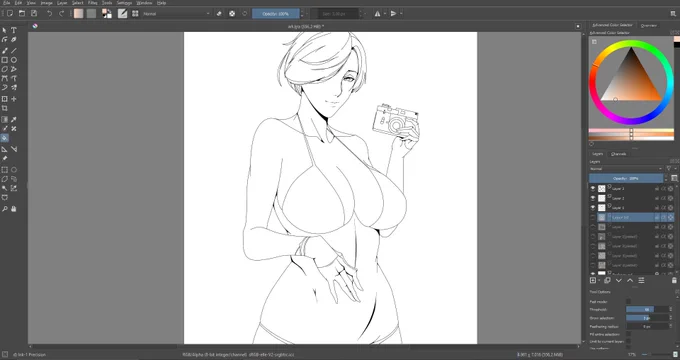Select the Text tool in the toolbox
680x360 pixels.
click(x=14, y=30)
